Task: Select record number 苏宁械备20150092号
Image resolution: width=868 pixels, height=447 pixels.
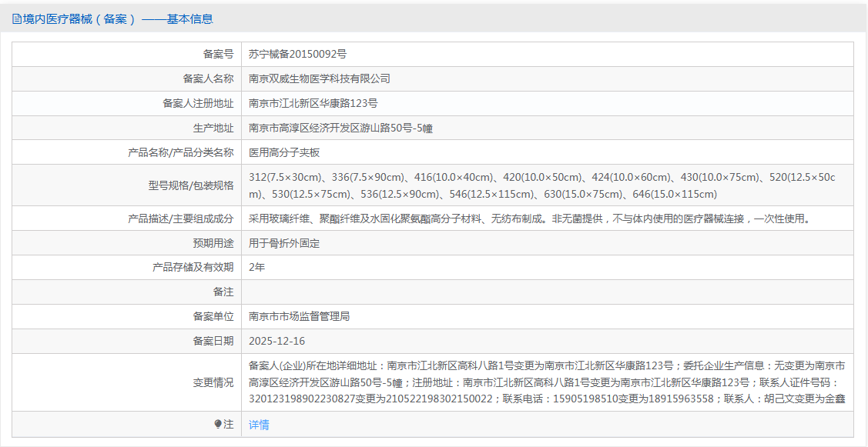Action: (x=298, y=54)
